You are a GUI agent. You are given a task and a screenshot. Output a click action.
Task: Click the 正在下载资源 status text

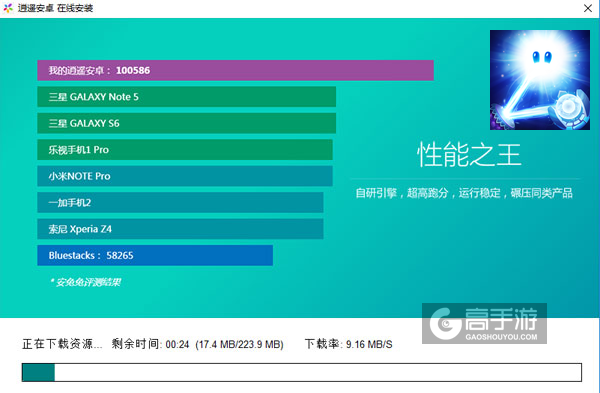tap(62, 344)
